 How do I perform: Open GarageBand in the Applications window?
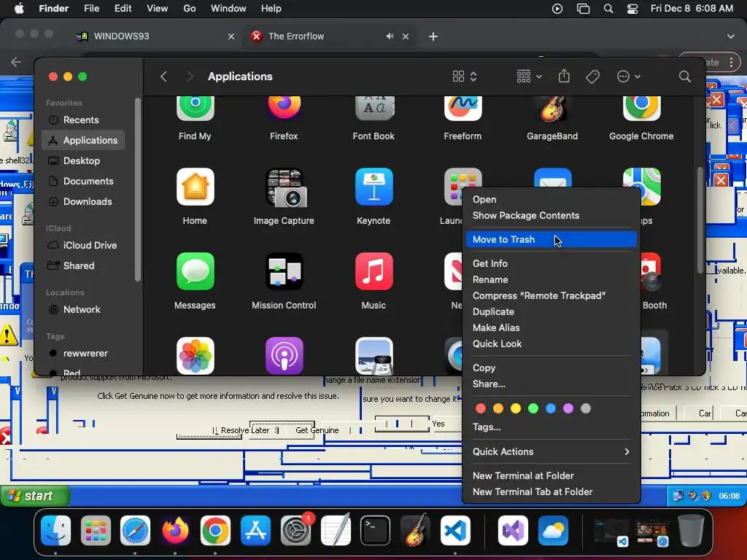coord(552,108)
